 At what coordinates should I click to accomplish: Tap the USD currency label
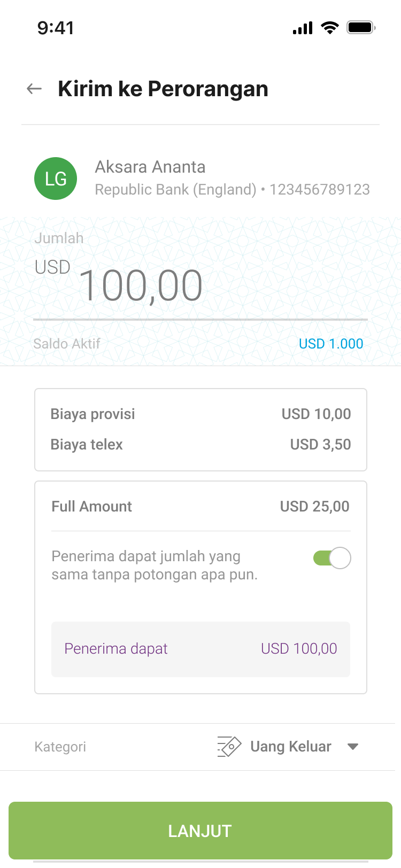point(52,267)
